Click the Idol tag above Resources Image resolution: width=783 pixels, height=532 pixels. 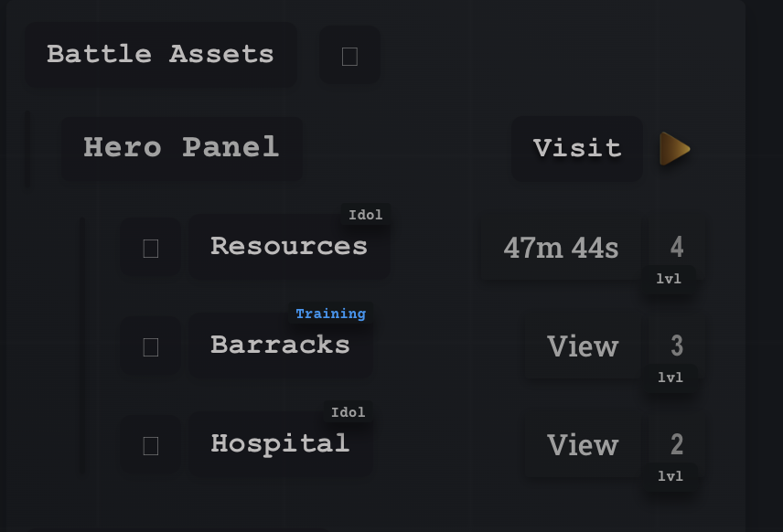(366, 215)
